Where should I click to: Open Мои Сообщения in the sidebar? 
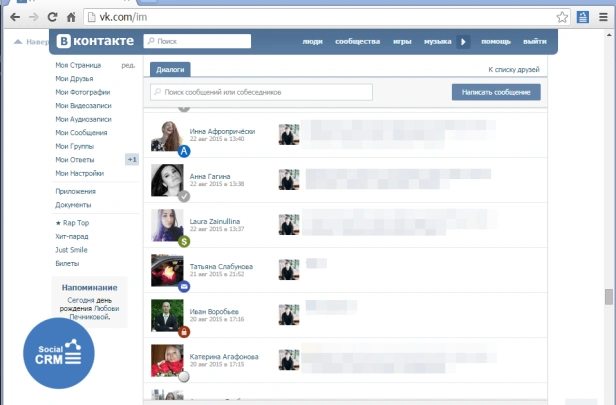pos(82,133)
